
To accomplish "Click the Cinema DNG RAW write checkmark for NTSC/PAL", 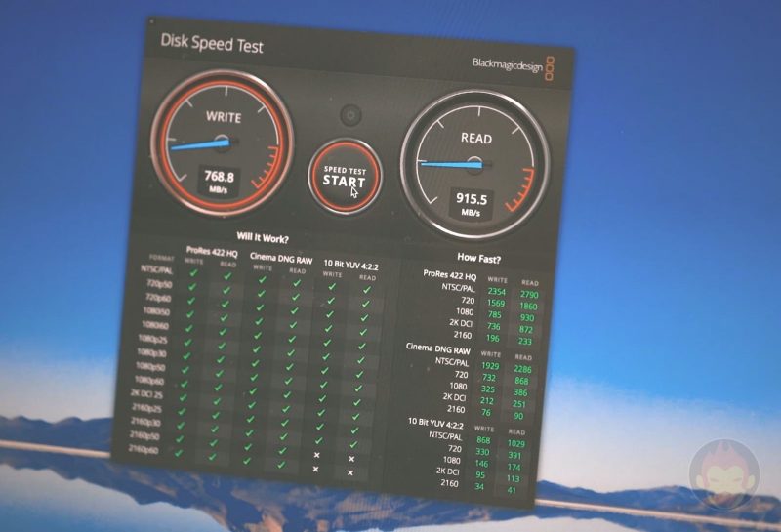I will [263, 280].
